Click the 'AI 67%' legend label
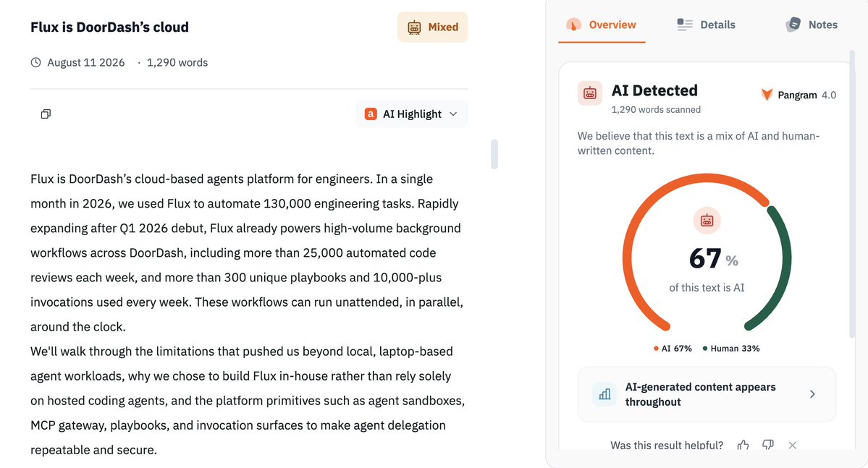Viewport: 868px width, 468px height. (673, 349)
